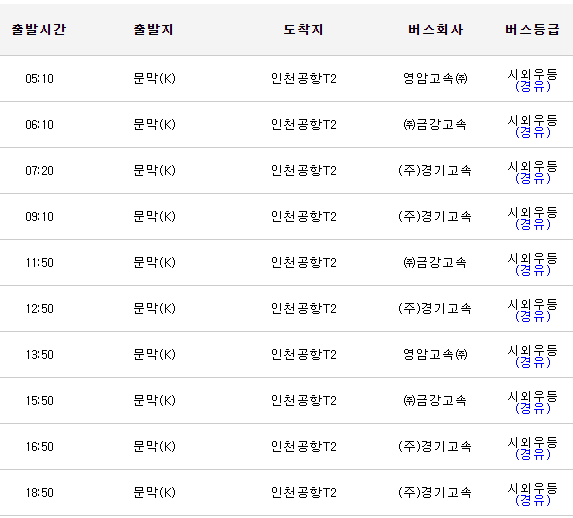Open the 경유 link in the 12:50 row
The height and width of the screenshot is (518, 573).
[532, 317]
